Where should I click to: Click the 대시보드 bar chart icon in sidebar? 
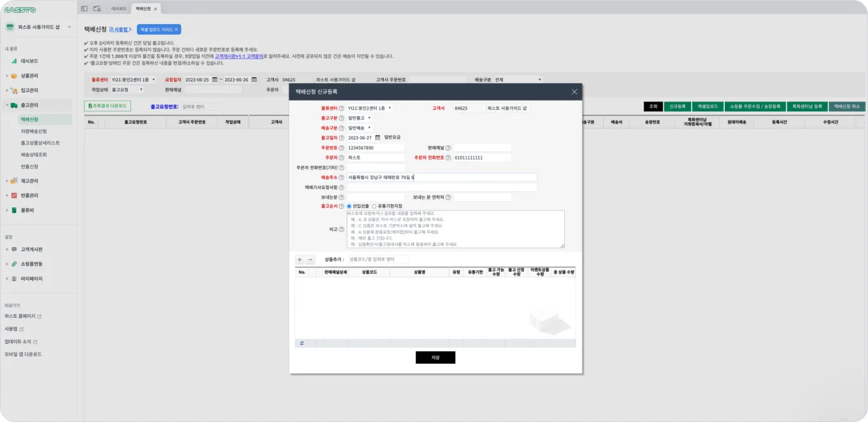tap(14, 61)
